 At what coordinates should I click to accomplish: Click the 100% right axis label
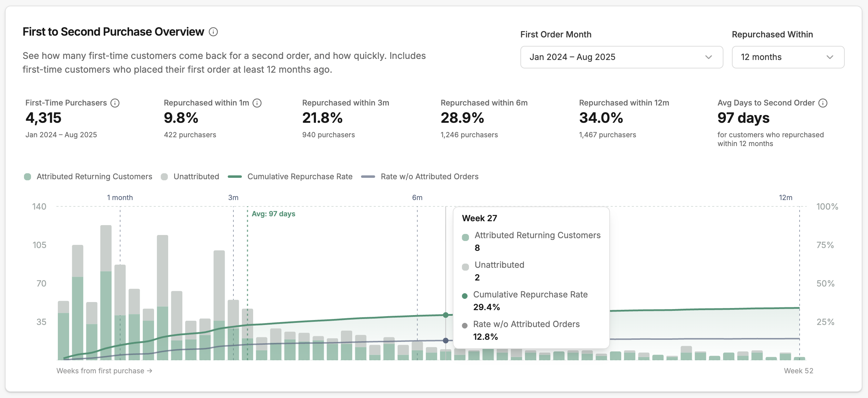[x=827, y=207]
